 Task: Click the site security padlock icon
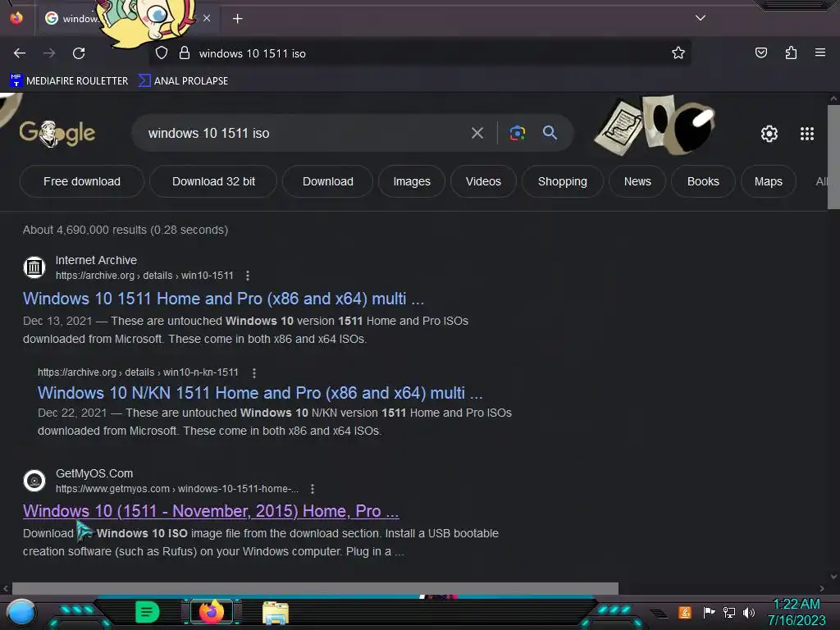(185, 52)
